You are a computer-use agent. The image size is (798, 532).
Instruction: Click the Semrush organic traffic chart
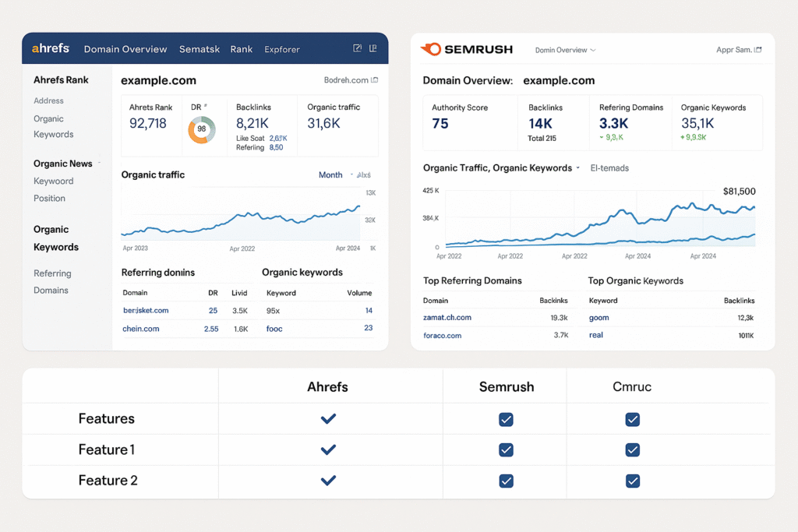pos(600,224)
